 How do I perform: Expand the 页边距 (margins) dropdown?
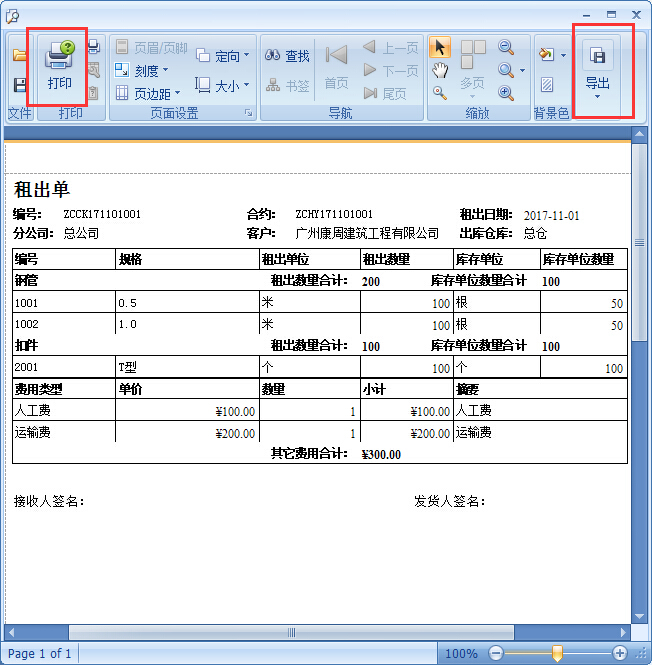click(146, 93)
